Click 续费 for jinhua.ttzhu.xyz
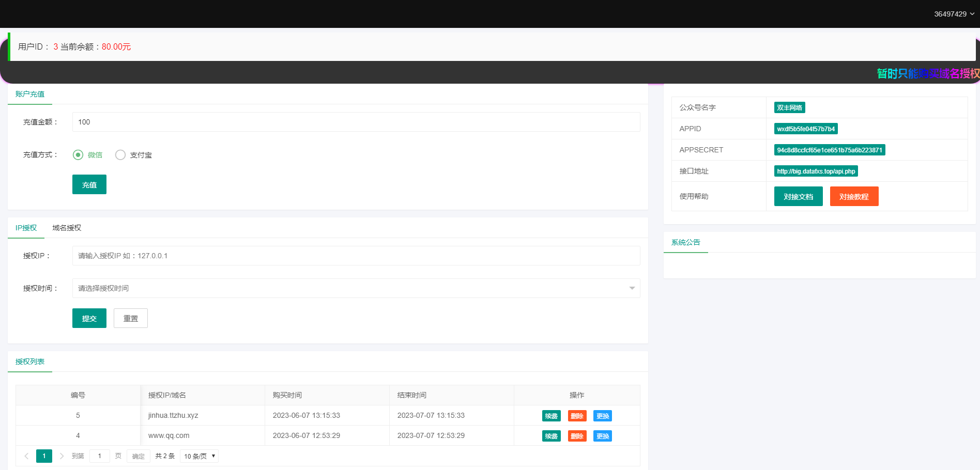 (x=551, y=416)
